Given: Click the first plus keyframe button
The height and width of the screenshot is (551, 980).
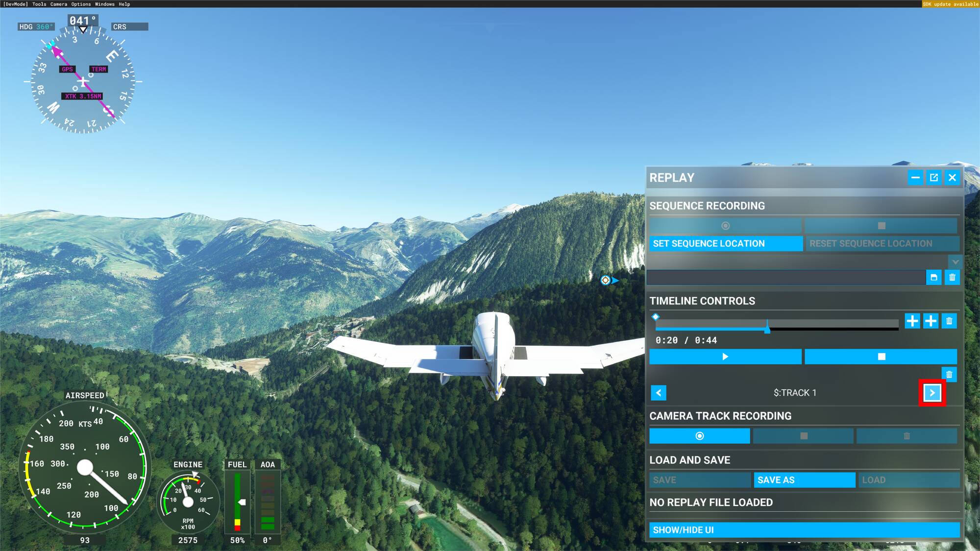Looking at the screenshot, I should click(x=912, y=321).
